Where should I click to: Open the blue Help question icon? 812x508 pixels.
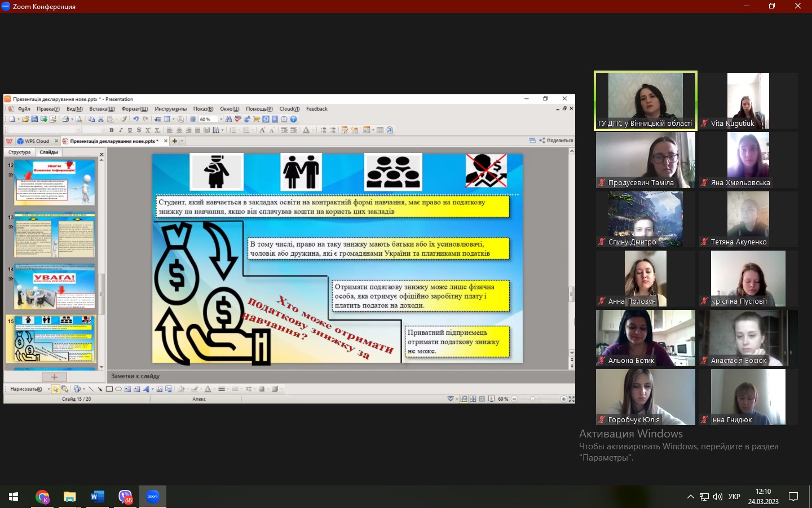pyautogui.click(x=293, y=119)
